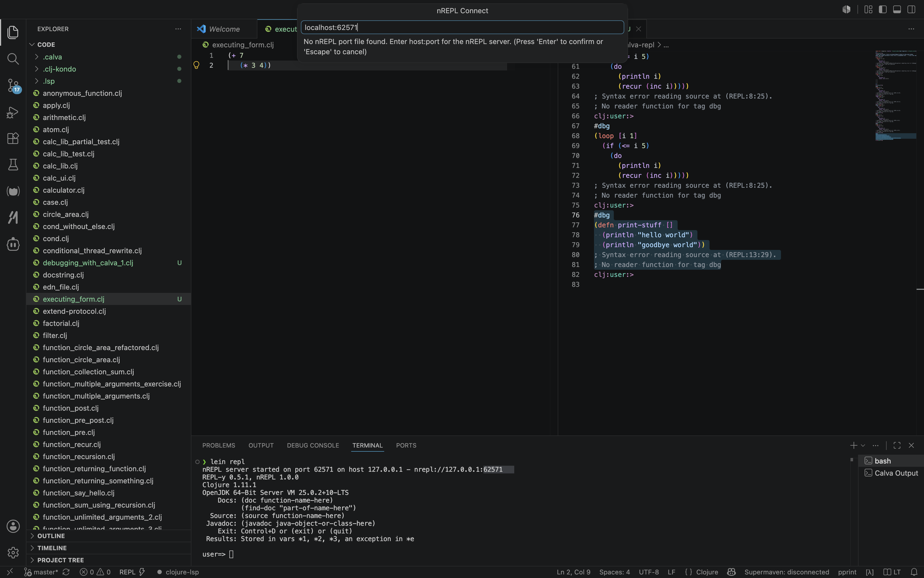Viewport: 924px width, 578px height.
Task: Click the notifications bell icon
Action: click(x=914, y=572)
